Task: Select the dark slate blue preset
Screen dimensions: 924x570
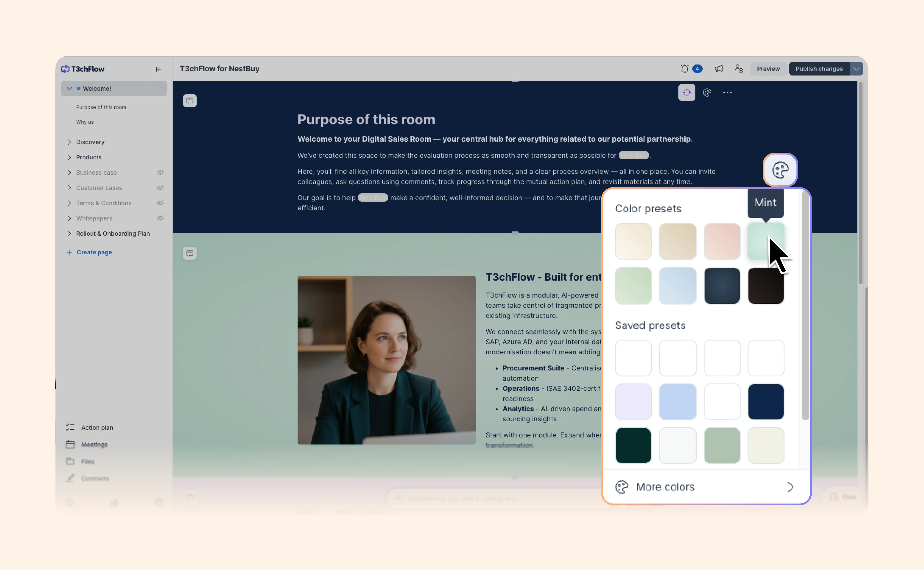Action: point(722,286)
